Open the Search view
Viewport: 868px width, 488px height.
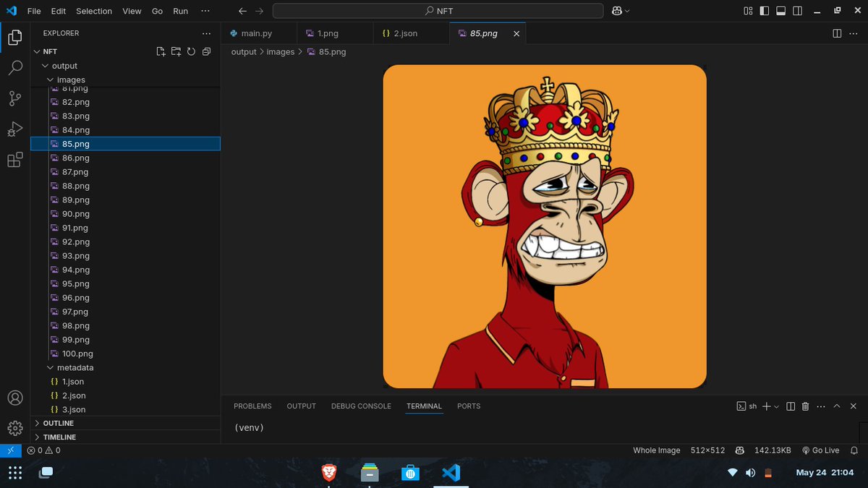(x=15, y=68)
